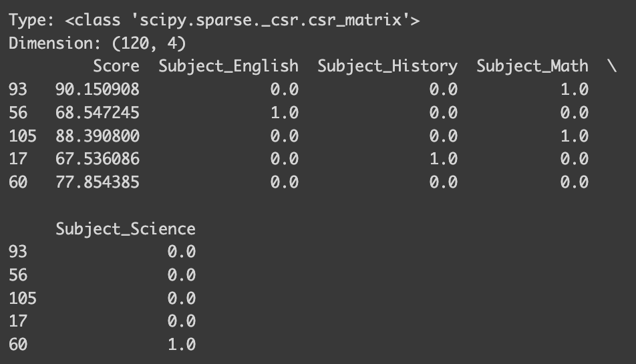
Task: Select the Subject_Science column header
Action: [x=126, y=229]
